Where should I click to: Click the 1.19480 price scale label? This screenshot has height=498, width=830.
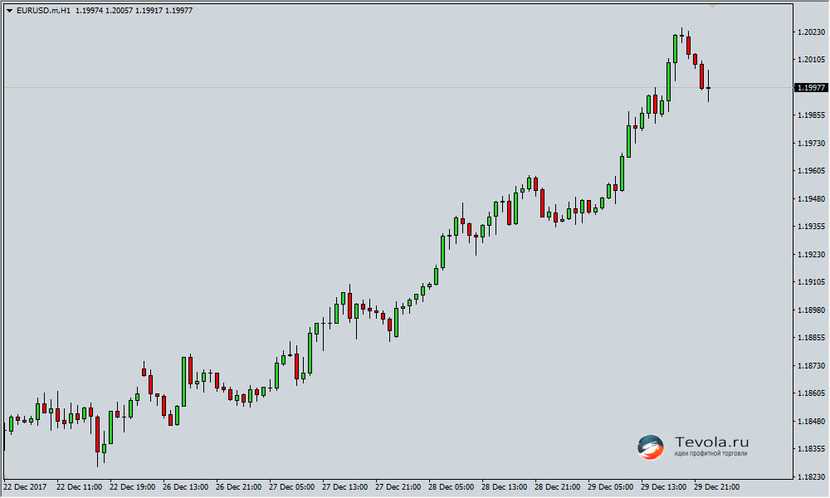[x=810, y=198]
